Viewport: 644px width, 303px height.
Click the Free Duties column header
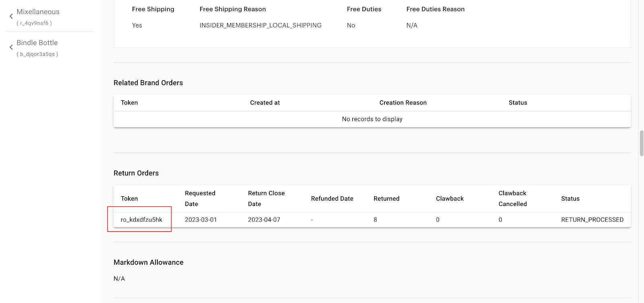click(x=364, y=9)
